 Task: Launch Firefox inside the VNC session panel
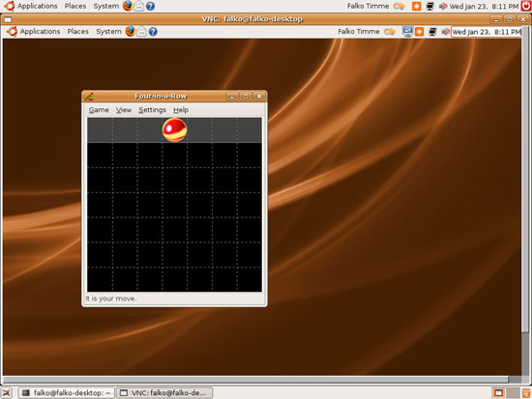[131, 32]
